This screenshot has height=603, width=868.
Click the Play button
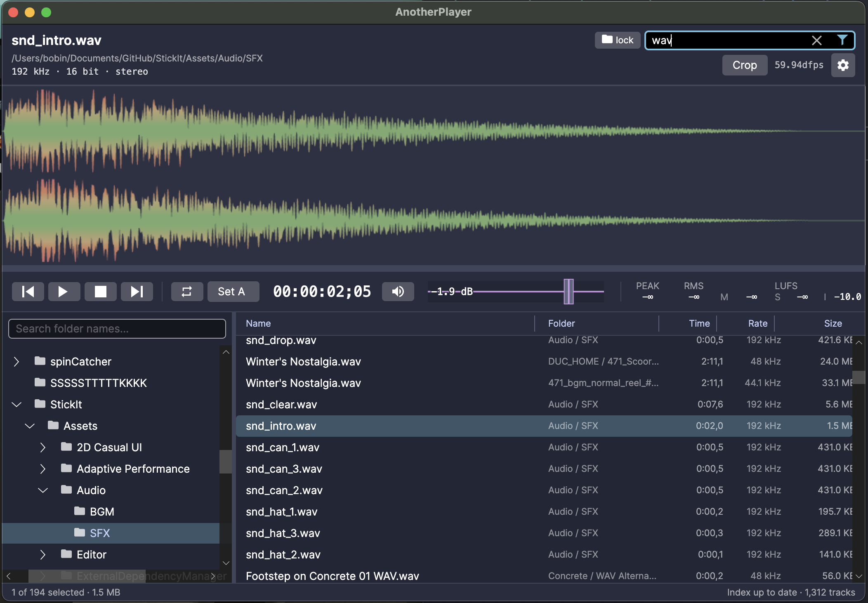(x=64, y=292)
